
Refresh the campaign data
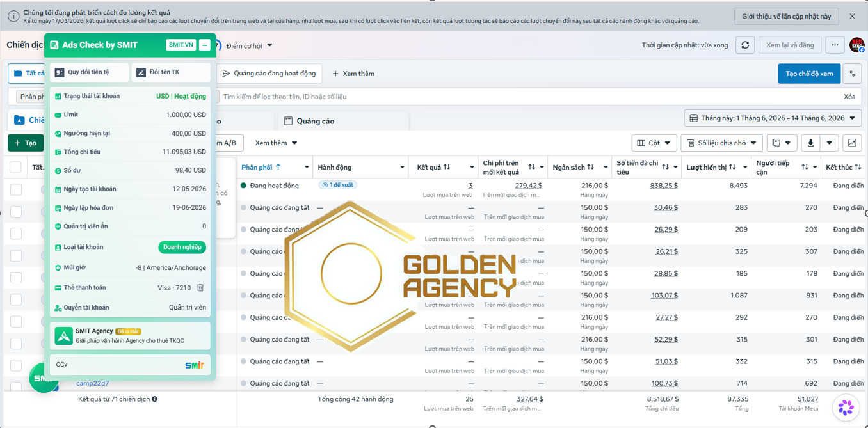click(745, 45)
